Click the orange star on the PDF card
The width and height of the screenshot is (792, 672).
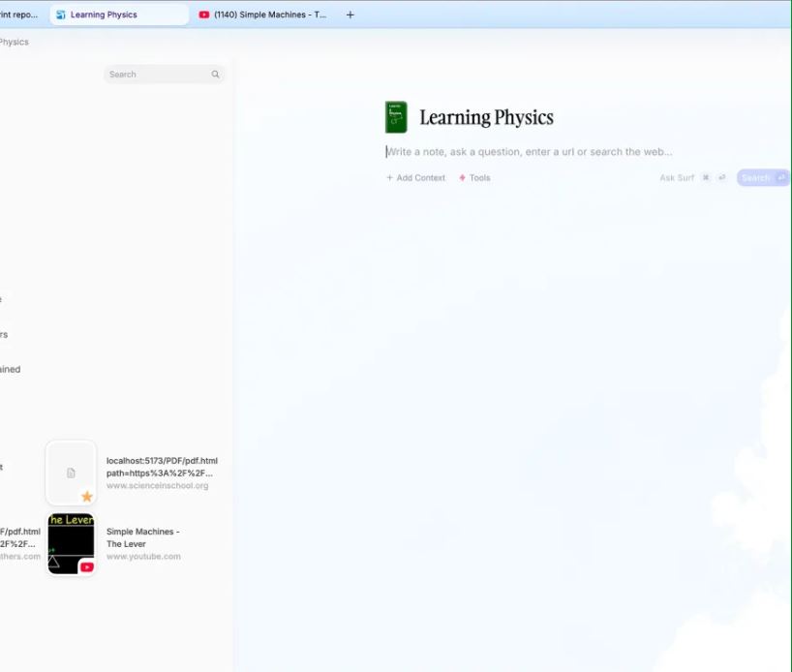pyautogui.click(x=87, y=496)
